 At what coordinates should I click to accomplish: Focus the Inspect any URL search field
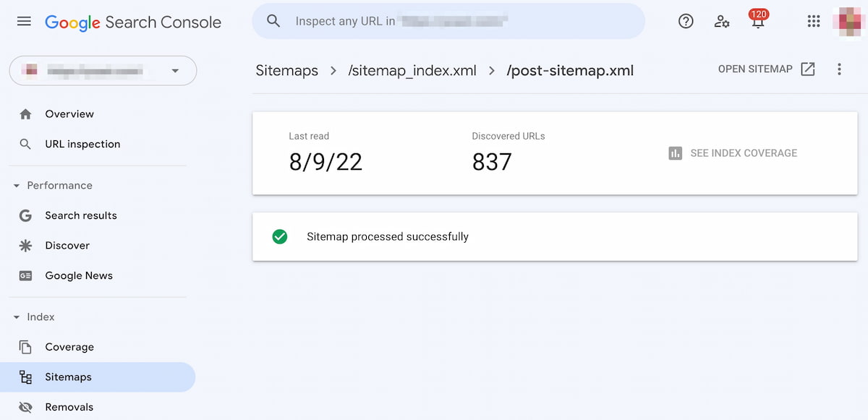(x=448, y=21)
